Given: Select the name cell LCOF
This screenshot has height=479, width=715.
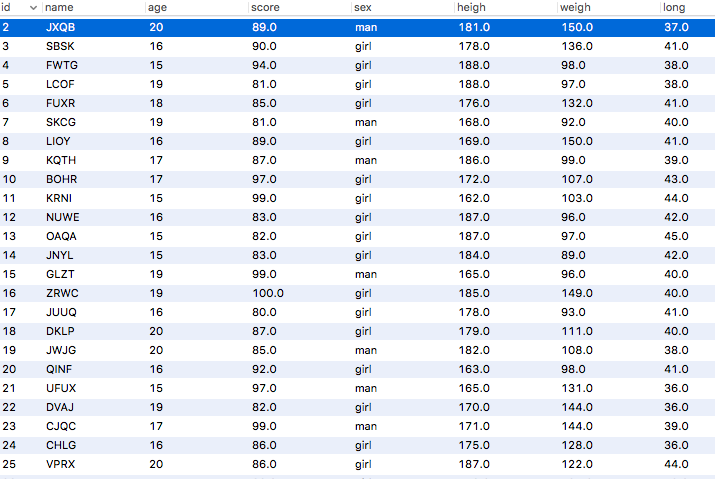Looking at the screenshot, I should (60, 84).
